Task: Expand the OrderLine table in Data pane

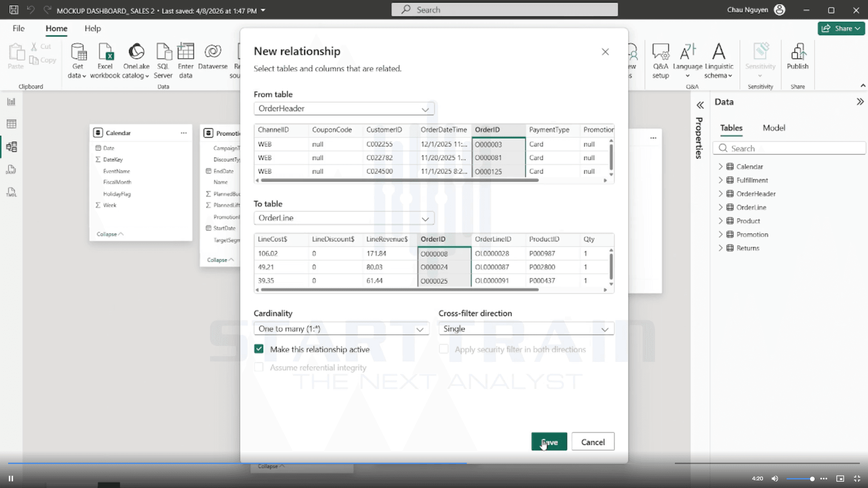Action: [x=721, y=208]
